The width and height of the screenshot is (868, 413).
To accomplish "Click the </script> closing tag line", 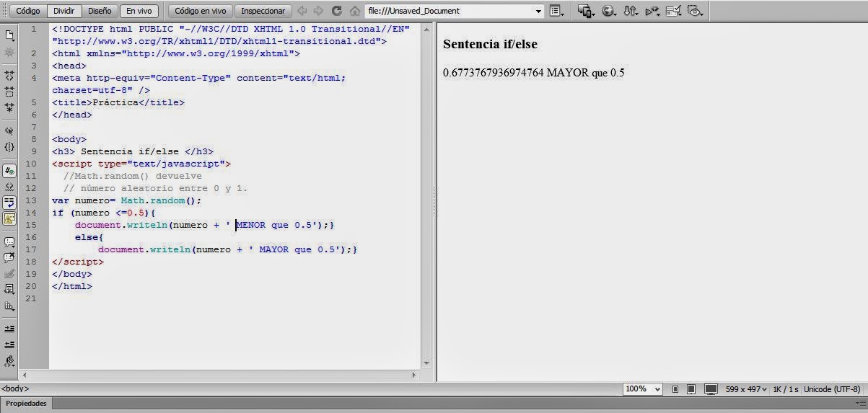I will coord(78,262).
